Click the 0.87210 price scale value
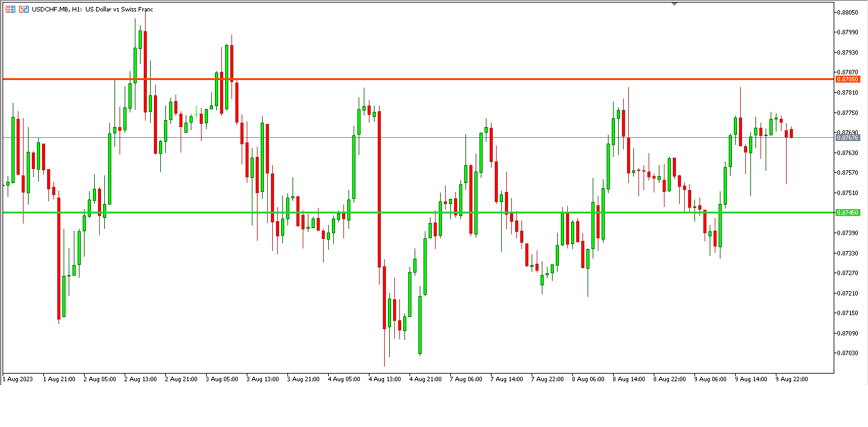The image size is (868, 427). pyautogui.click(x=848, y=293)
